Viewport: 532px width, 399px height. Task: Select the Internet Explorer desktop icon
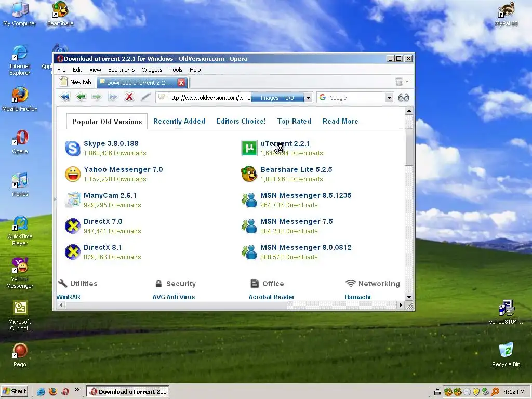click(x=20, y=60)
